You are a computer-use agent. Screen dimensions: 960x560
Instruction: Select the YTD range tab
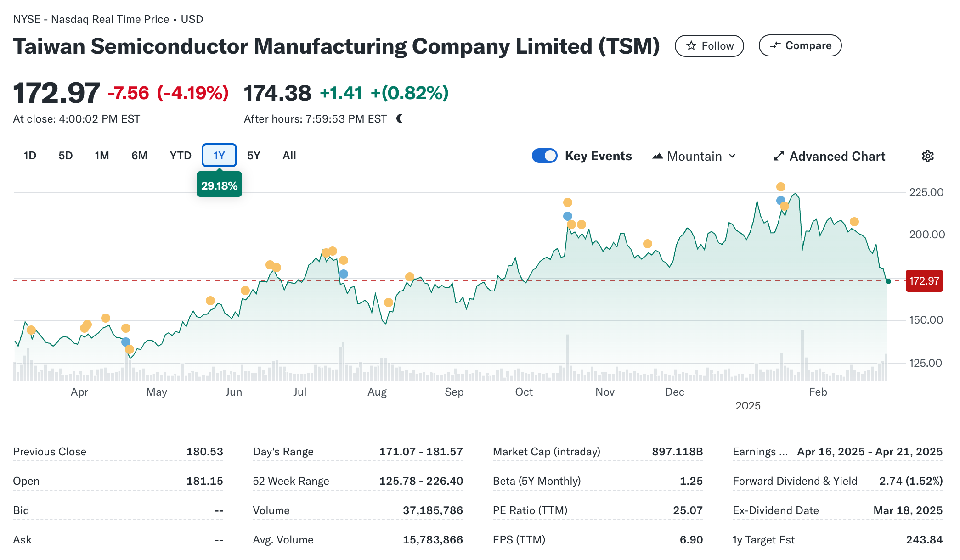pos(180,156)
